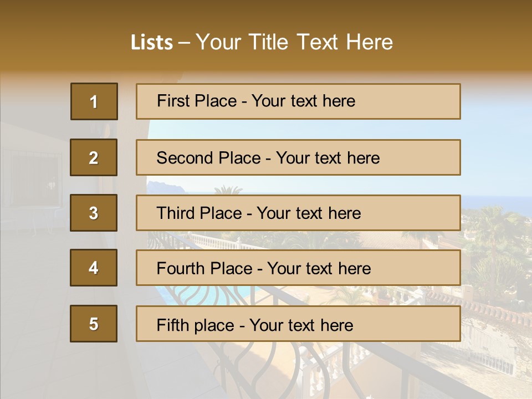The width and height of the screenshot is (532, 399).
Task: Select the number 2 brown square
Action: pos(94,157)
